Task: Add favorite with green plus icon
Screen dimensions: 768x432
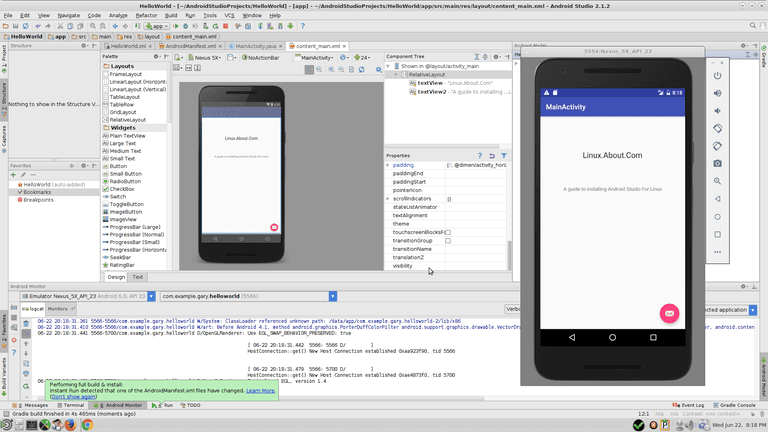Action: (x=13, y=175)
